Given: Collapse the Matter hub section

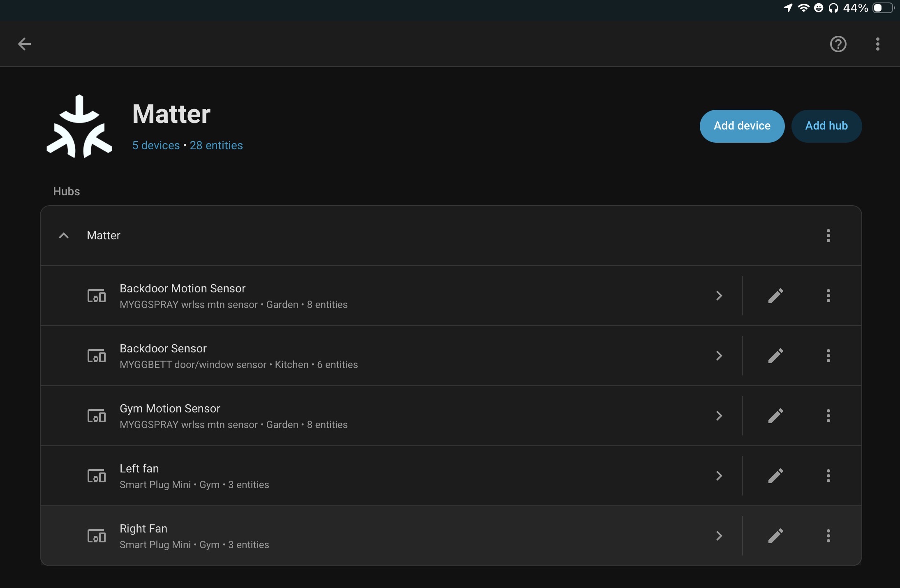Looking at the screenshot, I should coord(64,236).
